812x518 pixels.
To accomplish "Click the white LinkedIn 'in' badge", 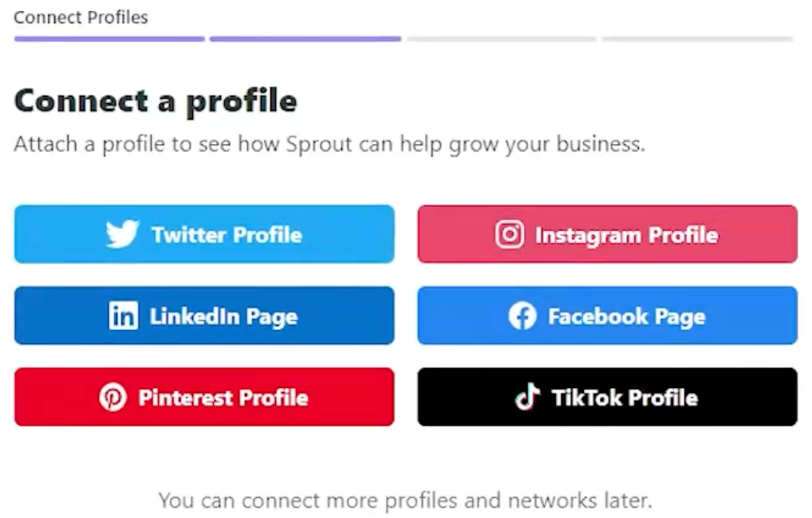I will pos(122,316).
